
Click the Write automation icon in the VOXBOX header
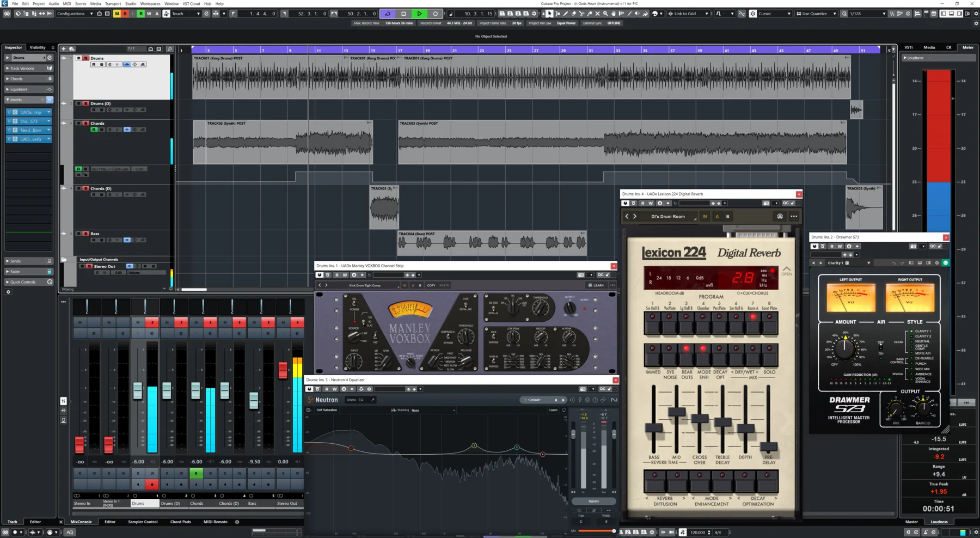coord(345,275)
